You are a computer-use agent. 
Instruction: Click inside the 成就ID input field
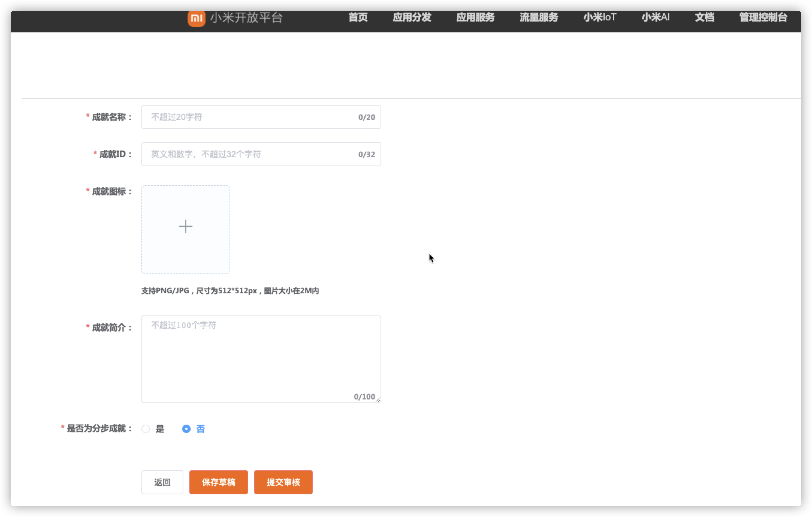250,154
